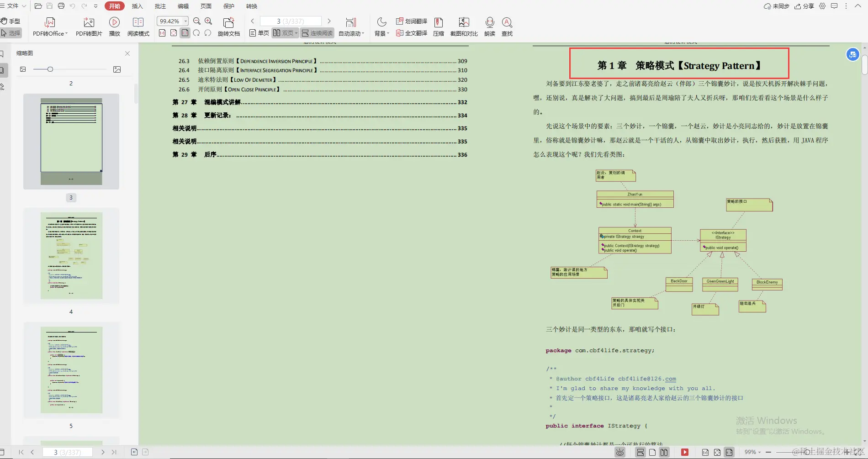
Task: Switch to 选择 selection tool
Action: 11,33
